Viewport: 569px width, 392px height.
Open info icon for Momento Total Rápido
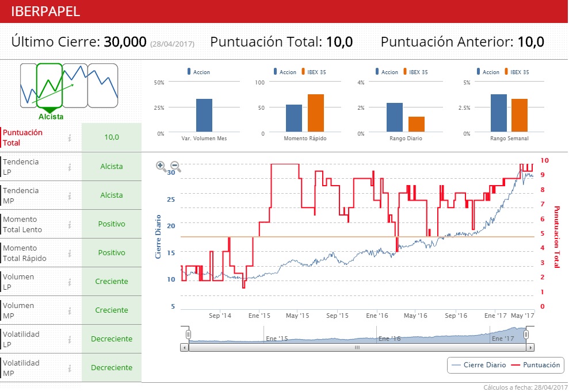tap(69, 253)
